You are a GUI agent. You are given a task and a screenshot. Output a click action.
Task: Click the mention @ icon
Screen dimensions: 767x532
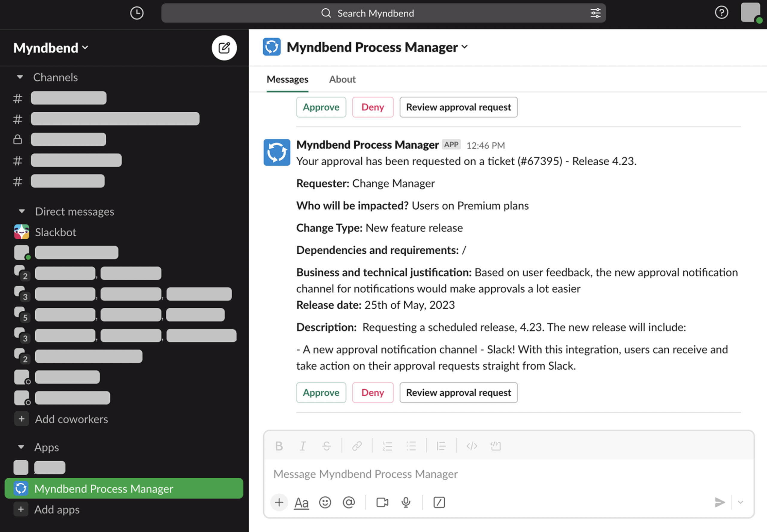click(349, 502)
